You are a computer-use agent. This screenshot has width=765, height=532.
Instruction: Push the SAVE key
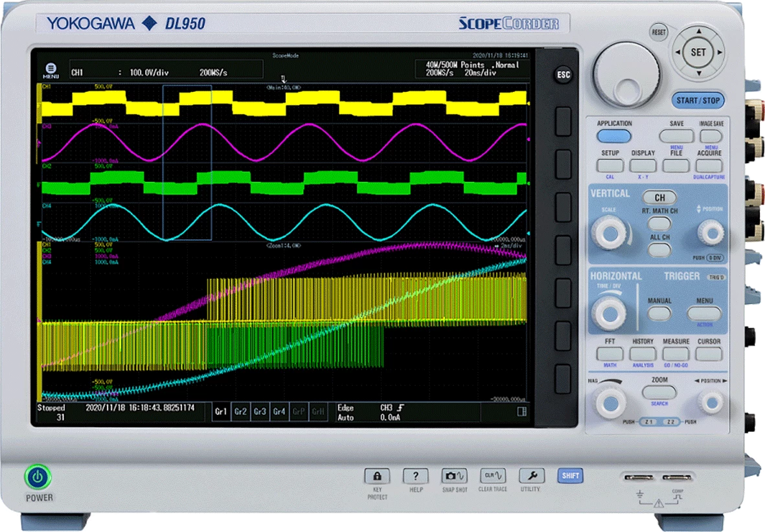676,136
